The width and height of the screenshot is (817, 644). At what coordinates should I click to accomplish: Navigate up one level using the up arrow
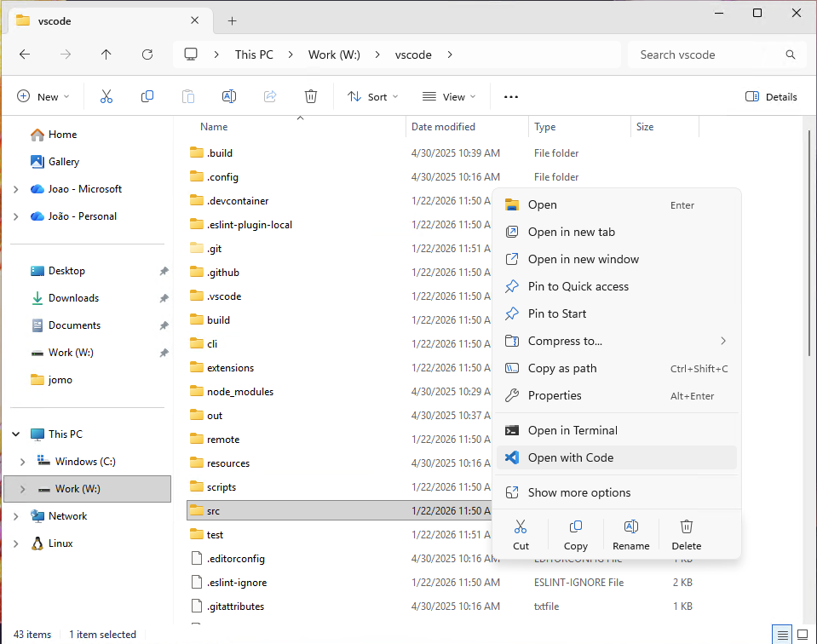(x=106, y=54)
